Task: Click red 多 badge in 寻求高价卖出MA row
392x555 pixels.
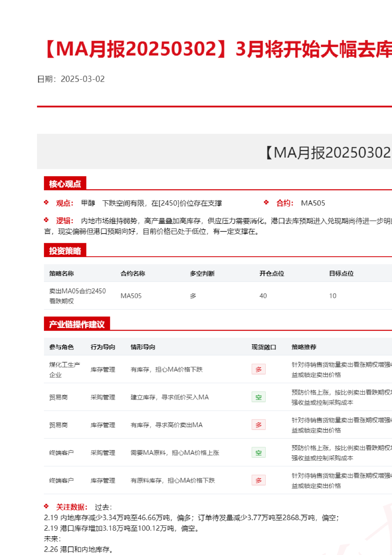Action: point(259,425)
